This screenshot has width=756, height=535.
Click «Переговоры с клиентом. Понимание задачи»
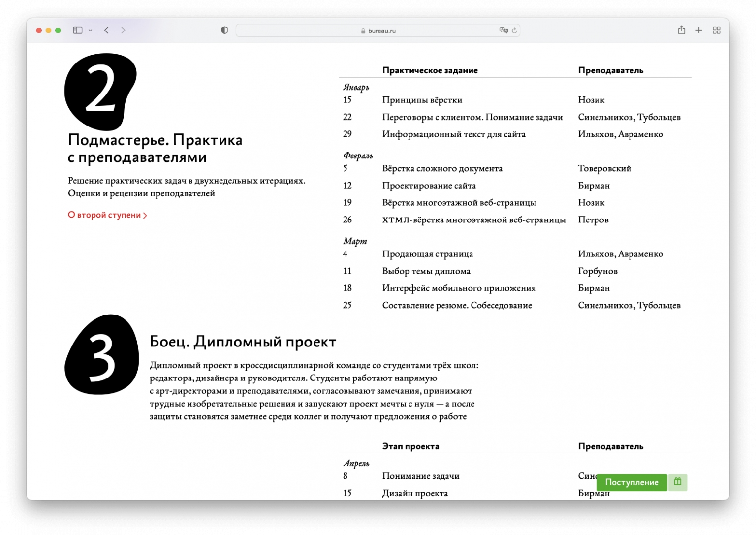(x=472, y=117)
